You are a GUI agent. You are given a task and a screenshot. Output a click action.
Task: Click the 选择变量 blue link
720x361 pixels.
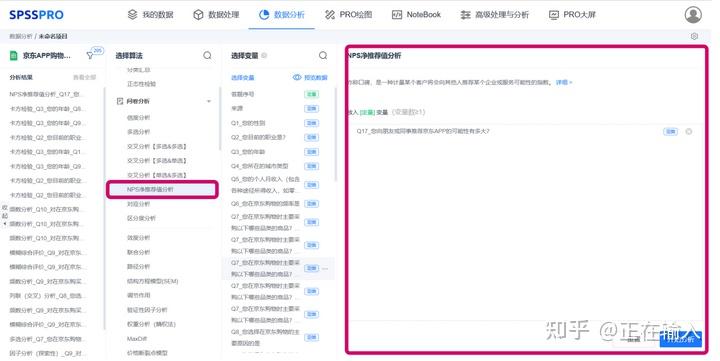(x=242, y=78)
